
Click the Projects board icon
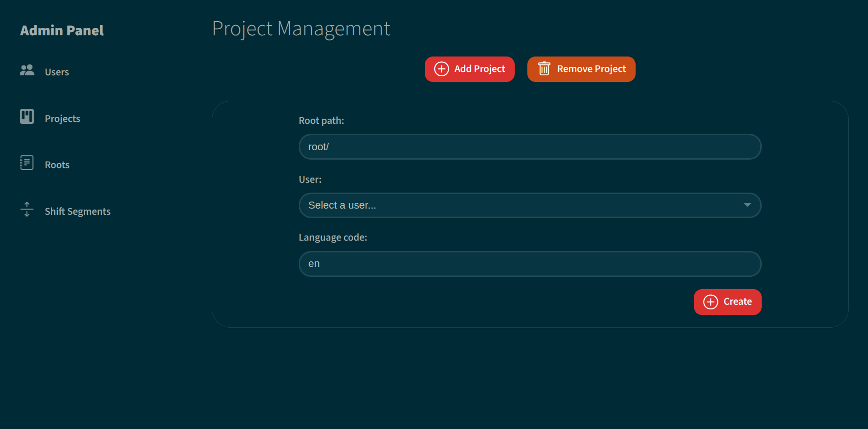point(27,116)
